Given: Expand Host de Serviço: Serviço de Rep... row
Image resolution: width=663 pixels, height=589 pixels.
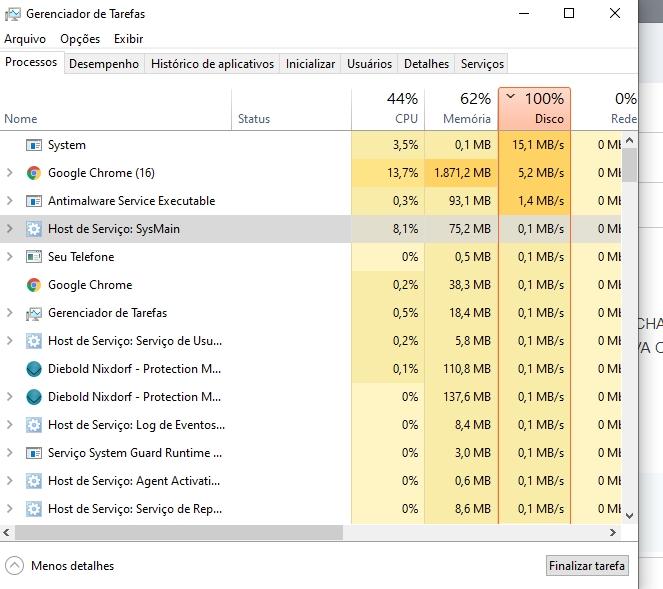Looking at the screenshot, I should pos(9,508).
